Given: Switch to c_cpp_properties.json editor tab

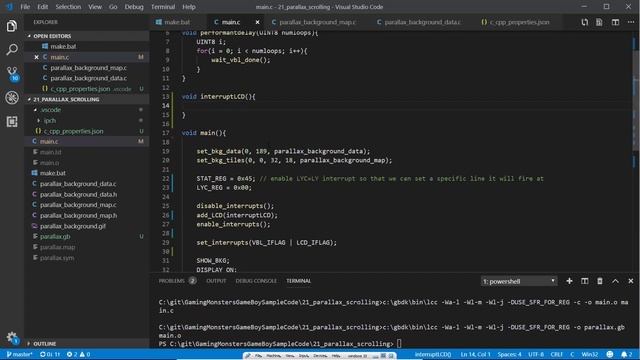Looking at the screenshot, I should 519,22.
